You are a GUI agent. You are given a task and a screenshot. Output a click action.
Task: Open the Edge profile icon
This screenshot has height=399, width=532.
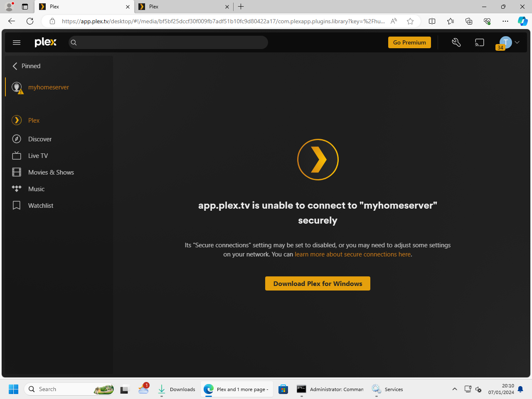[x=9, y=7]
